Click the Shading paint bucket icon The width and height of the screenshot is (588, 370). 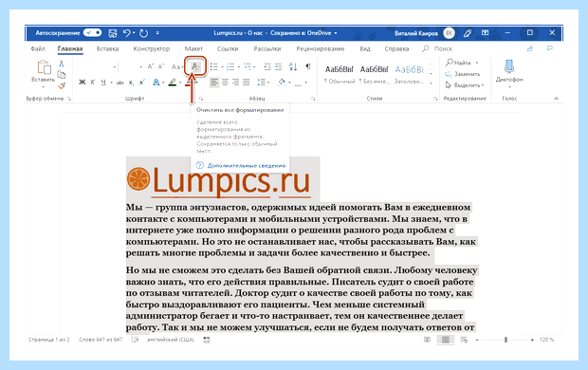(282, 83)
